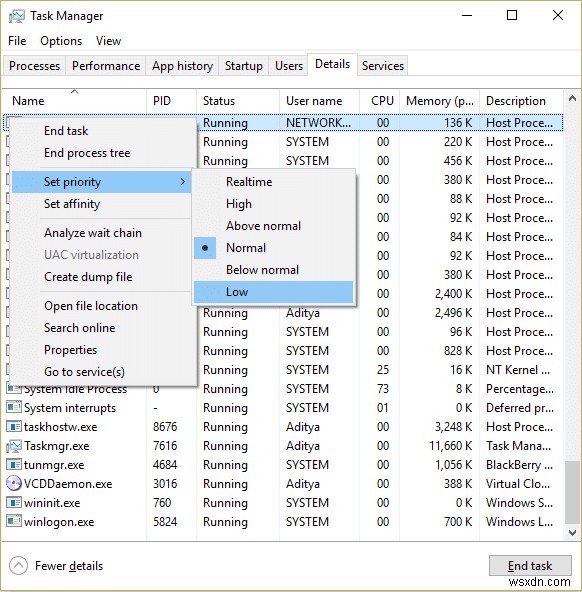Screen dimensions: 582x592
Task: Select Create dump file
Action: (102, 277)
